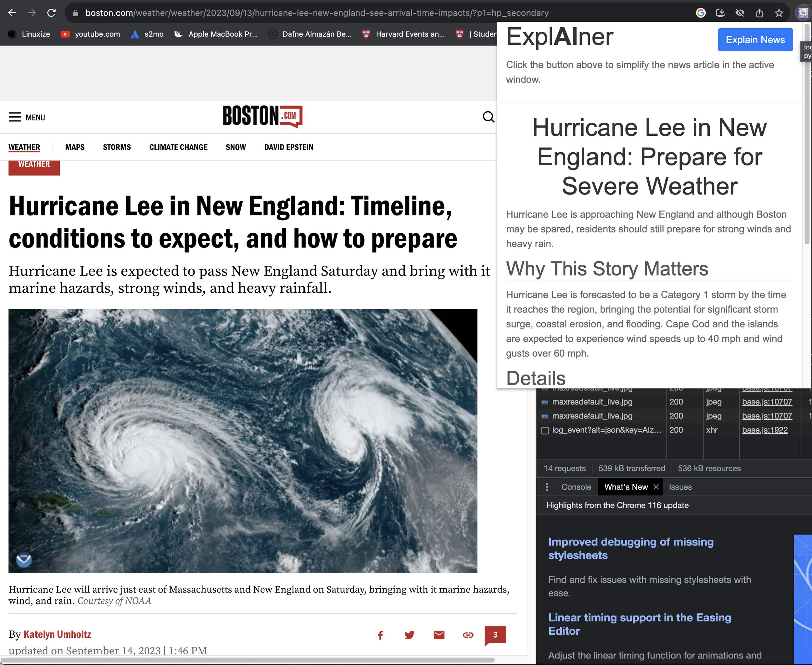Close the What's New tab

tap(656, 487)
